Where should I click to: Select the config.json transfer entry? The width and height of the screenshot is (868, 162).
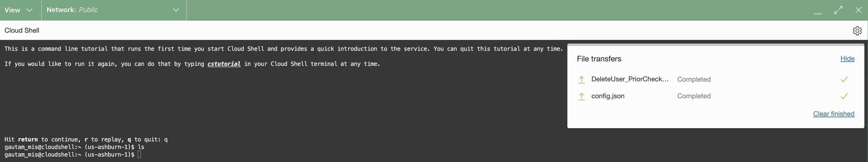click(608, 96)
